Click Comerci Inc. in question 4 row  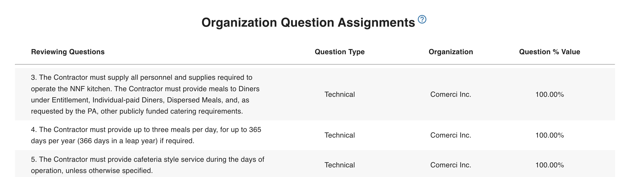point(451,135)
